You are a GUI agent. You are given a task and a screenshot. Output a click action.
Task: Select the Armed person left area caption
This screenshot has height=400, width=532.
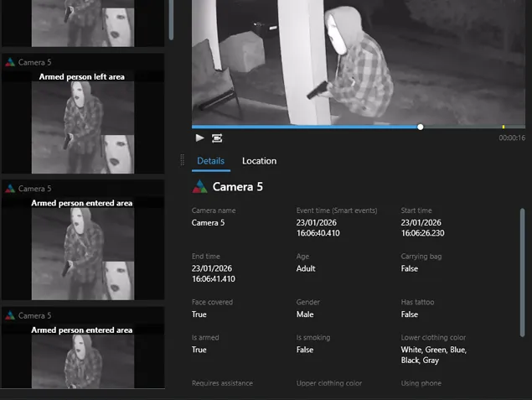[x=82, y=77]
